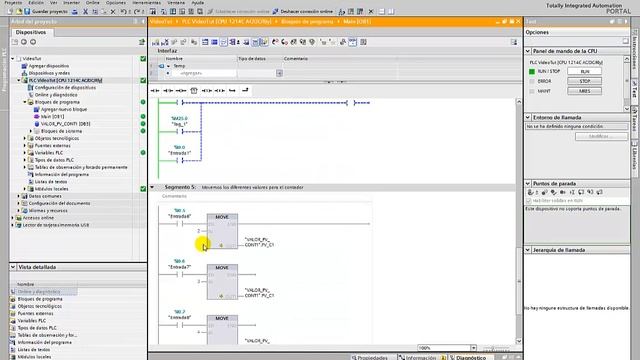640x360 pixels.
Task: Select Listas de textos in project tree
Action: [51, 182]
